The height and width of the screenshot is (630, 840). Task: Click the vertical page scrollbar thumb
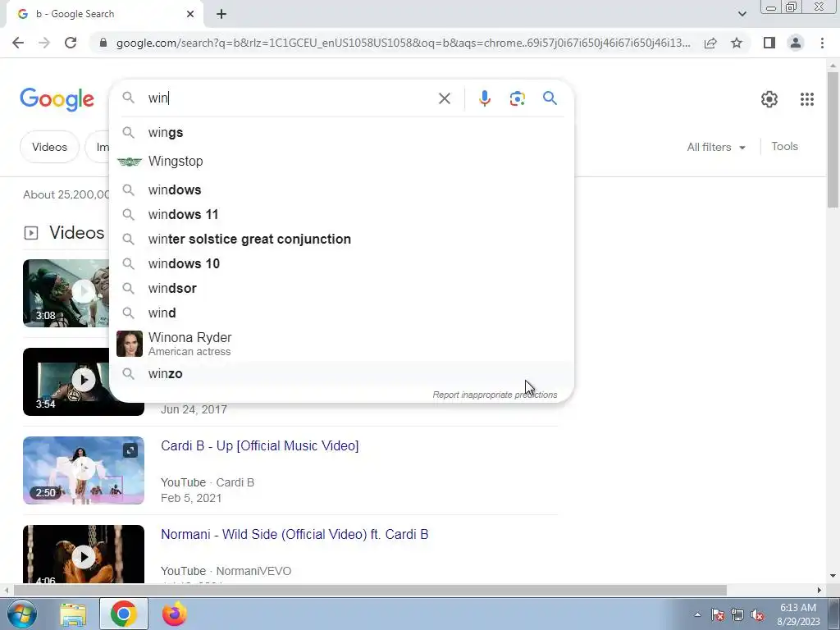(833, 139)
